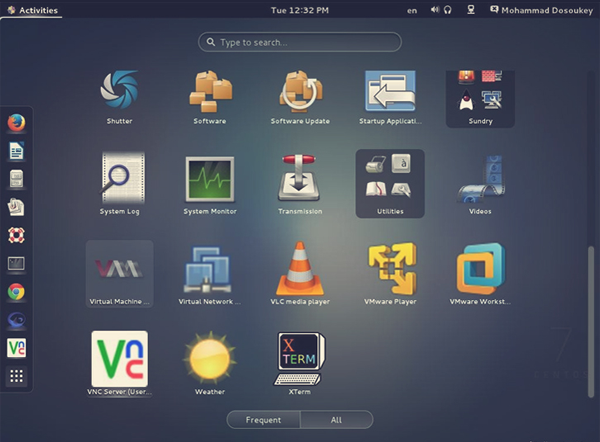Click Firefox icon in the dash
The height and width of the screenshot is (442, 600).
tap(16, 123)
